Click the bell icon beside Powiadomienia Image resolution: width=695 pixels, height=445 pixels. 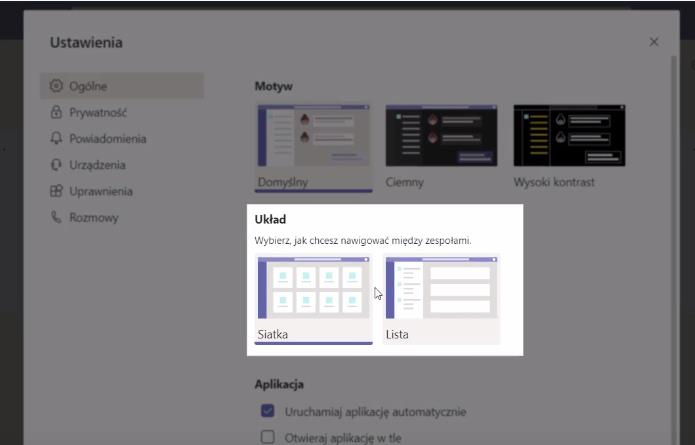(x=56, y=139)
